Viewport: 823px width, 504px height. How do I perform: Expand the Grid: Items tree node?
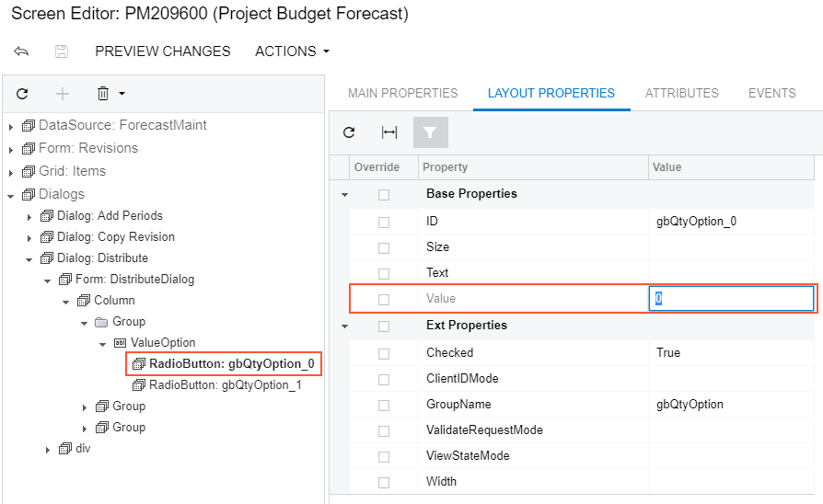click(11, 172)
